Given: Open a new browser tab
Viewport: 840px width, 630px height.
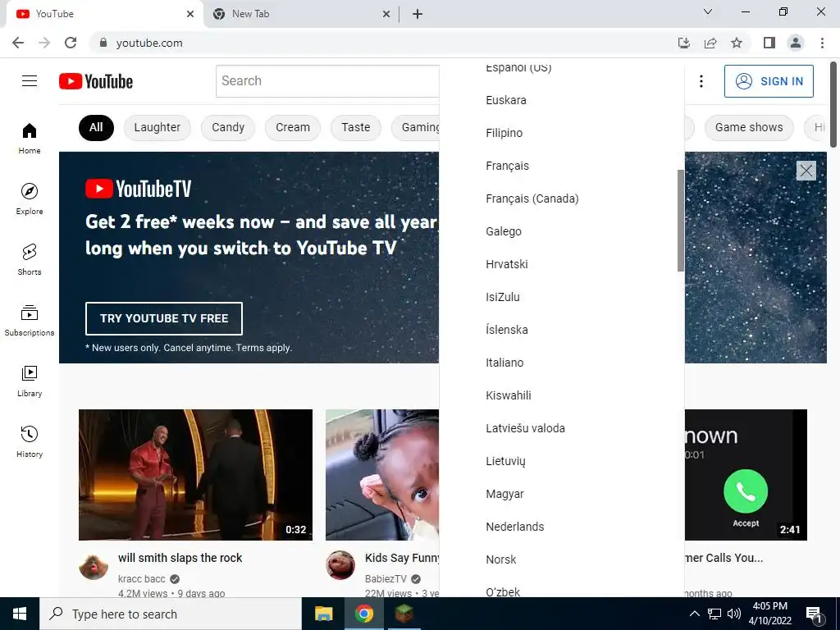Looking at the screenshot, I should pyautogui.click(x=418, y=14).
